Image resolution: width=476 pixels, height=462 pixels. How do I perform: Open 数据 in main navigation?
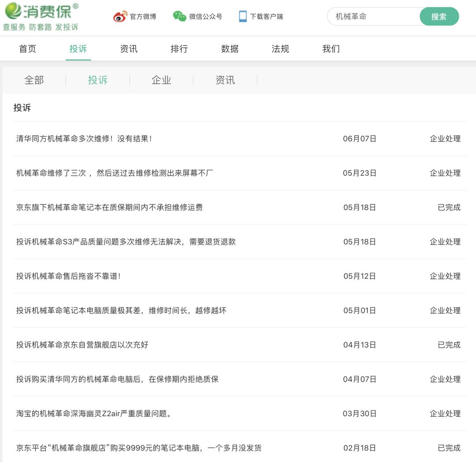click(x=230, y=48)
